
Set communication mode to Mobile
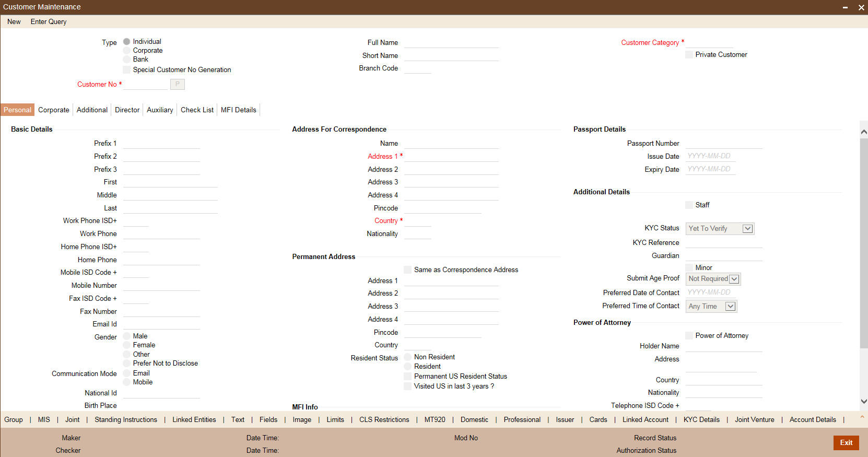[126, 382]
